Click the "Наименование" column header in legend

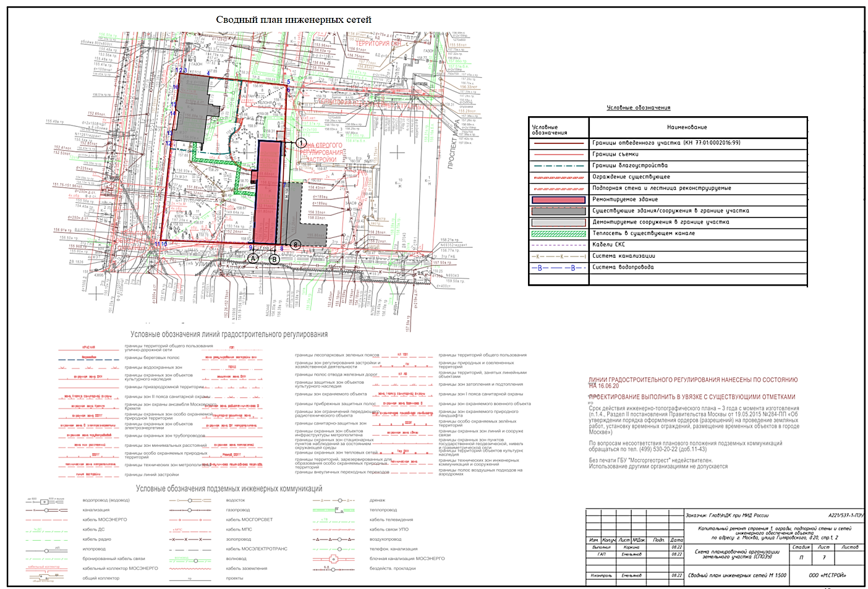[x=687, y=127]
